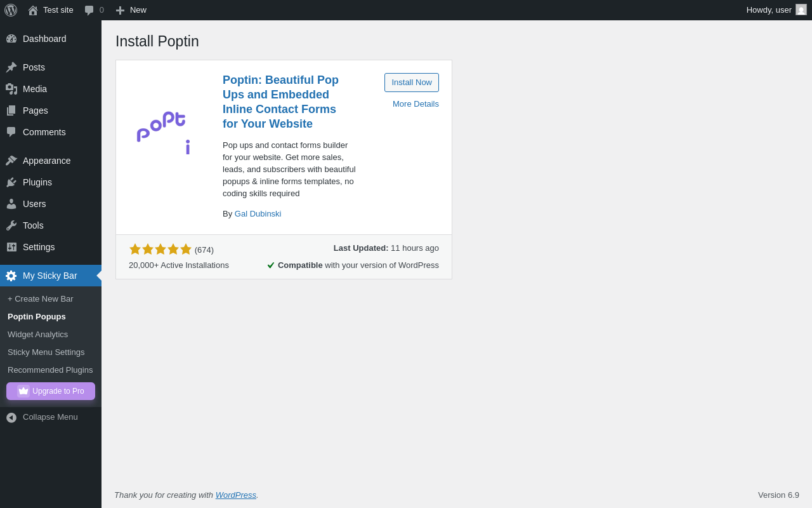Click the WordPress logo icon
Screen dimensions: 812x508
tap(11, 10)
